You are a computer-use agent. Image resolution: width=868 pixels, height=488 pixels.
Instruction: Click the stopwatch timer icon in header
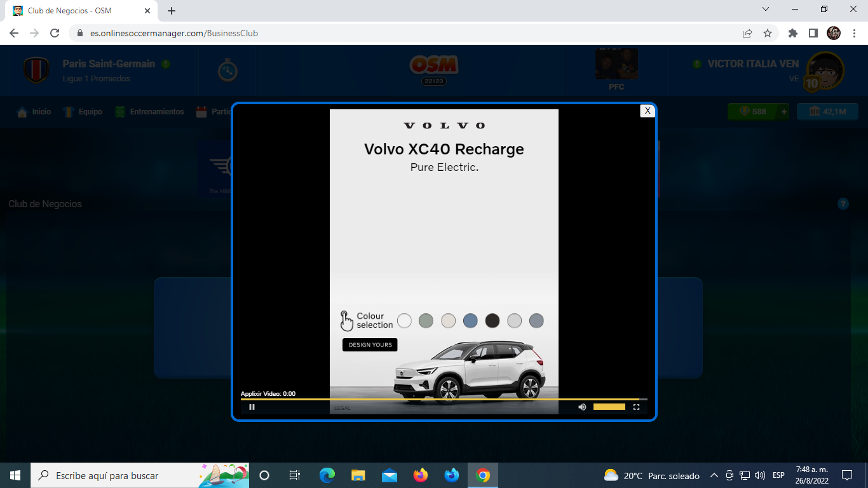pyautogui.click(x=227, y=71)
